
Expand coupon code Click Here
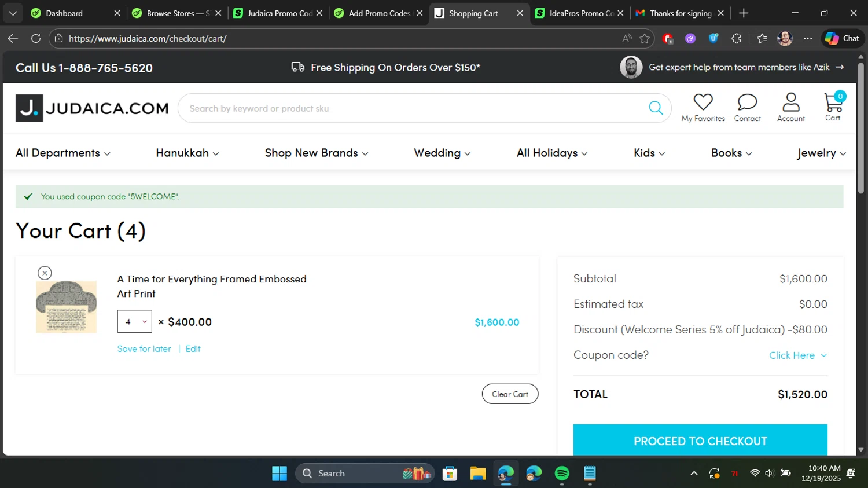(798, 355)
